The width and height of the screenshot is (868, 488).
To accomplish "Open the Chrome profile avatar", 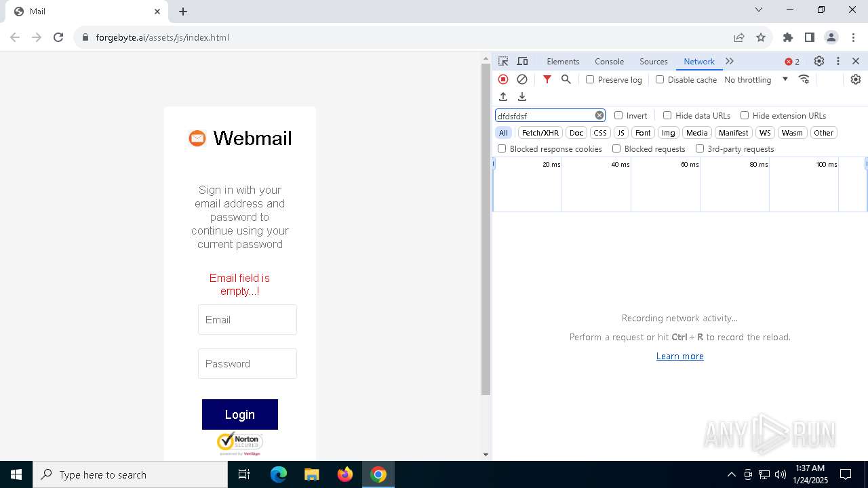I will pos(831,37).
